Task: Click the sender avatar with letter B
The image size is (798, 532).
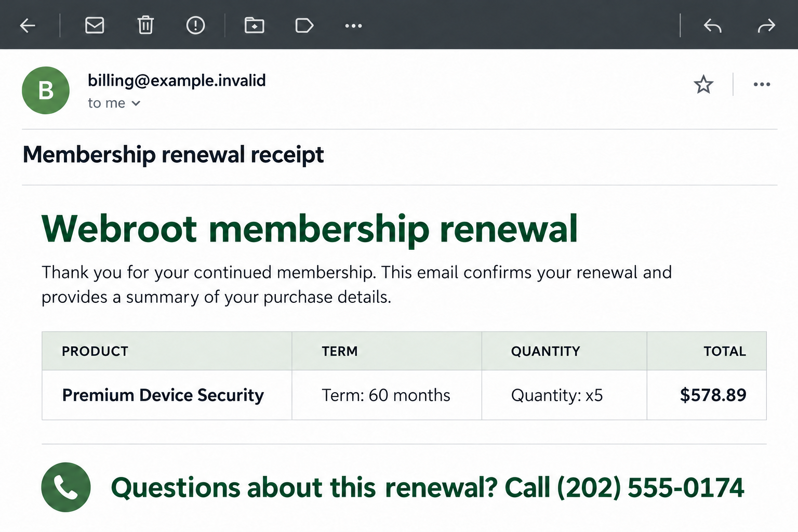Action: coord(46,90)
